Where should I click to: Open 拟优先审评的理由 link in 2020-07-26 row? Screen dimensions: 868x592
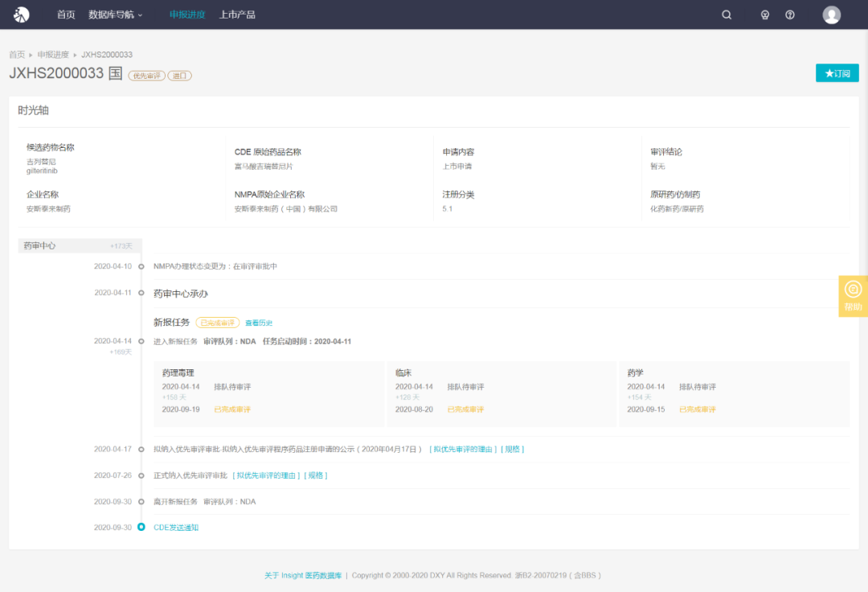(266, 475)
